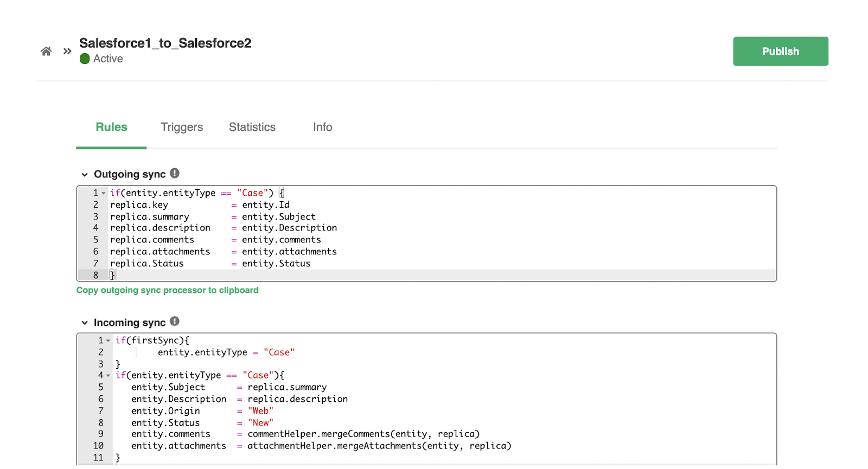Collapse the Outgoing sync section
This screenshot has height=469, width=868.
[85, 175]
